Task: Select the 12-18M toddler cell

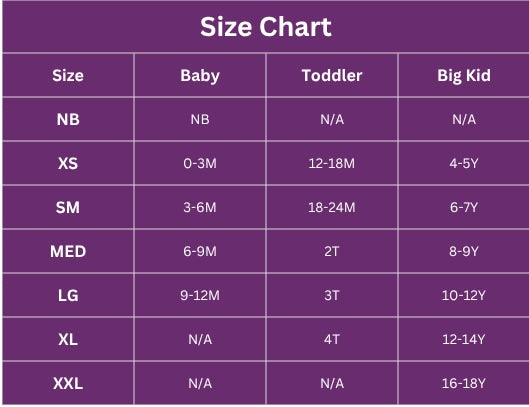Action: click(332, 163)
